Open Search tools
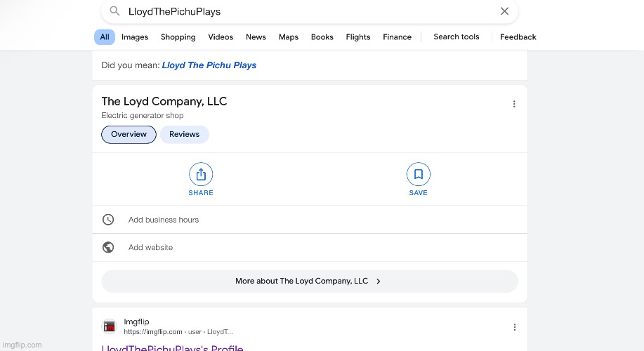 456,37
